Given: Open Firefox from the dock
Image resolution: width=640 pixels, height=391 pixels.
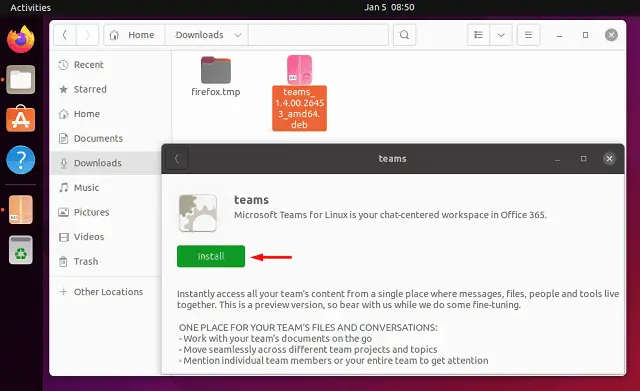Looking at the screenshot, I should [x=21, y=39].
